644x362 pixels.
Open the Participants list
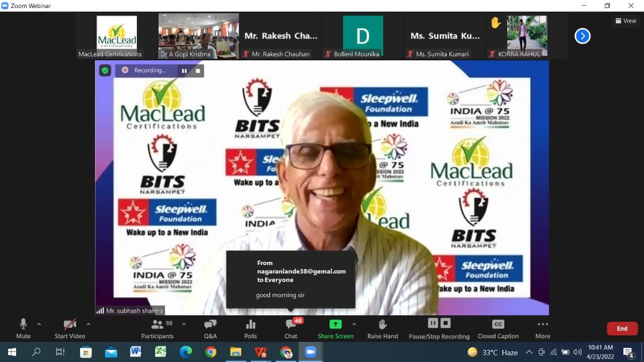tap(157, 329)
